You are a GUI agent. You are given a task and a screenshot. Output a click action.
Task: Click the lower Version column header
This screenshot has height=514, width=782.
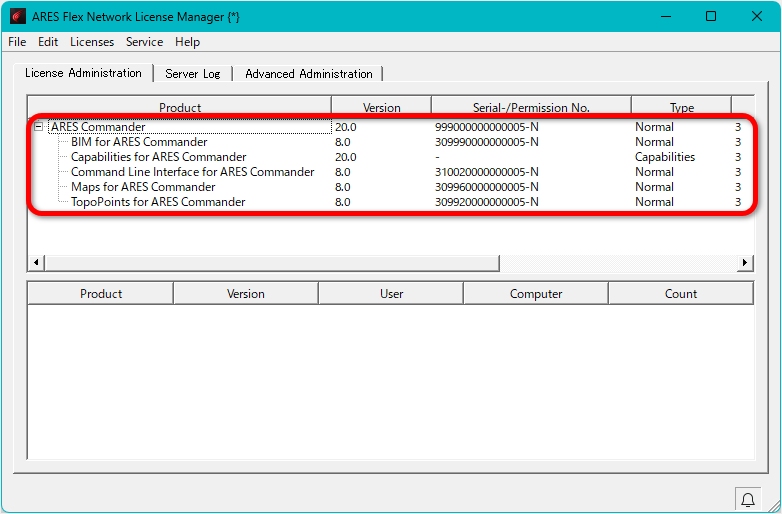pyautogui.click(x=246, y=294)
